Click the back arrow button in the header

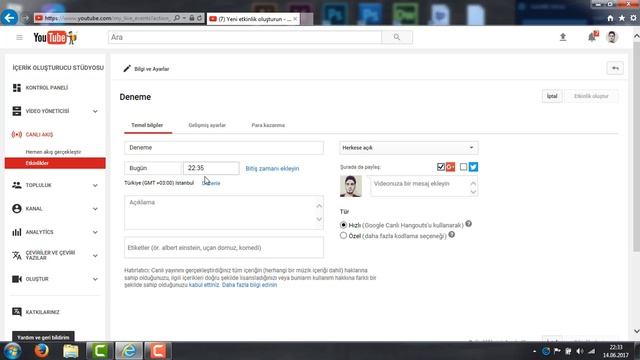[x=615, y=68]
